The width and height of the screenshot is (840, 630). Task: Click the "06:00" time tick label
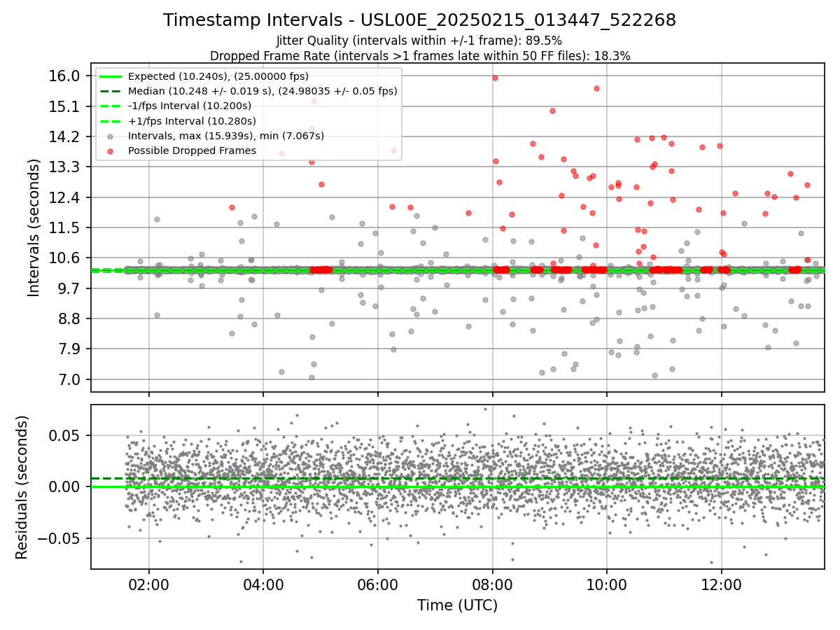[x=378, y=584]
